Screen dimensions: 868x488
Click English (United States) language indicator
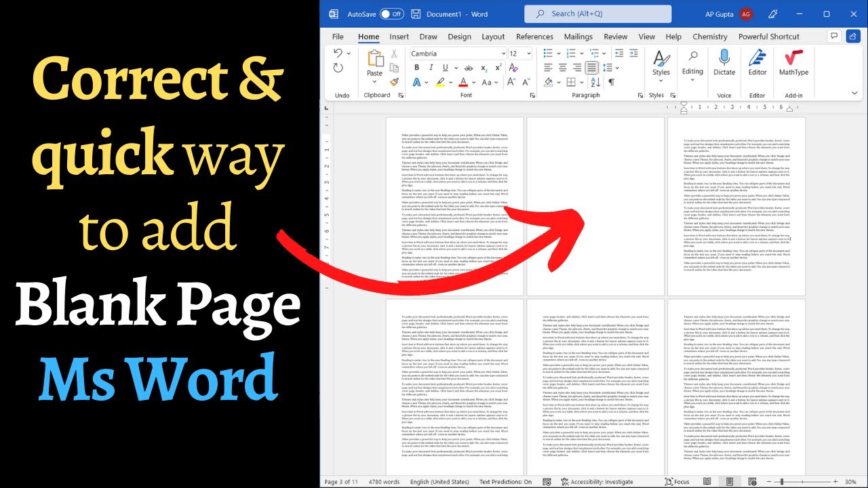(439, 482)
